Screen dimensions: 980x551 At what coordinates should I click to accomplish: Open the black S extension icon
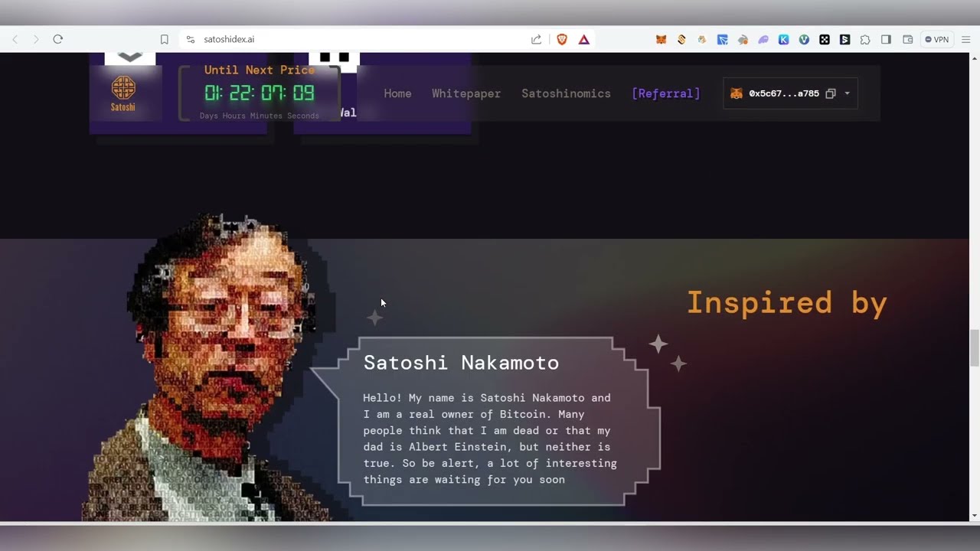(x=844, y=39)
